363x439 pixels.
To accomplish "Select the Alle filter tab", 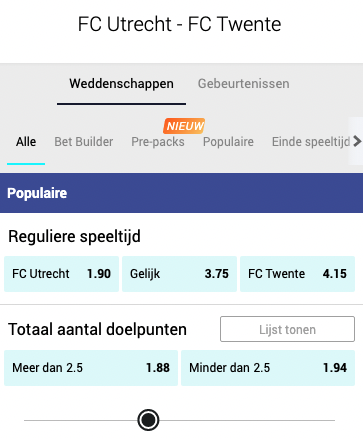I will [x=26, y=142].
